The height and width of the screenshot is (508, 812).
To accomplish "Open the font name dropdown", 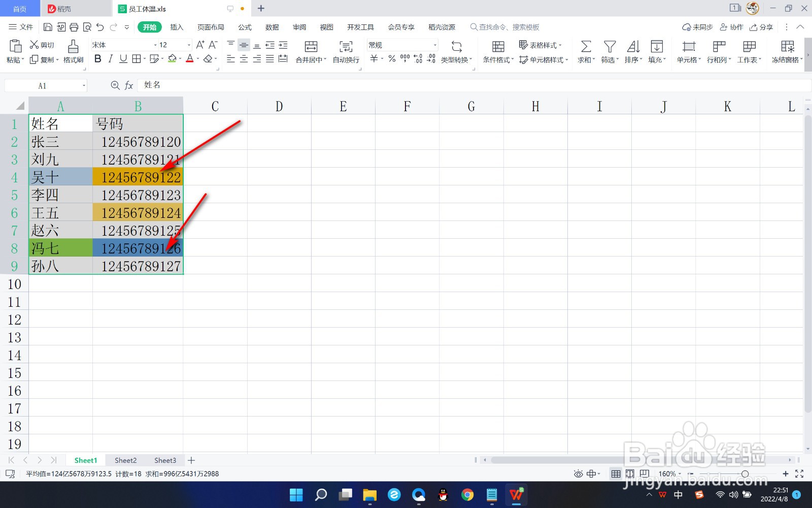I will (x=155, y=45).
